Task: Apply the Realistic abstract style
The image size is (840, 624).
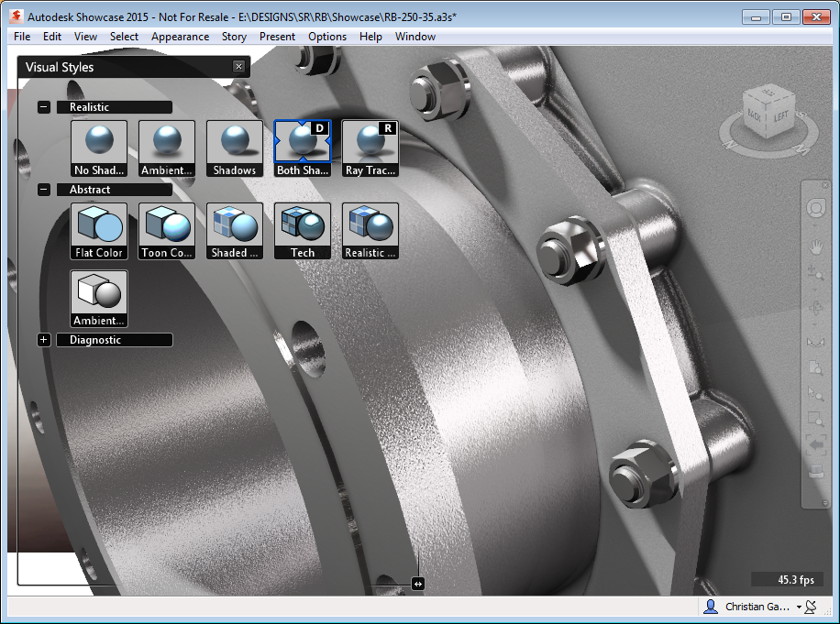Action: 370,231
